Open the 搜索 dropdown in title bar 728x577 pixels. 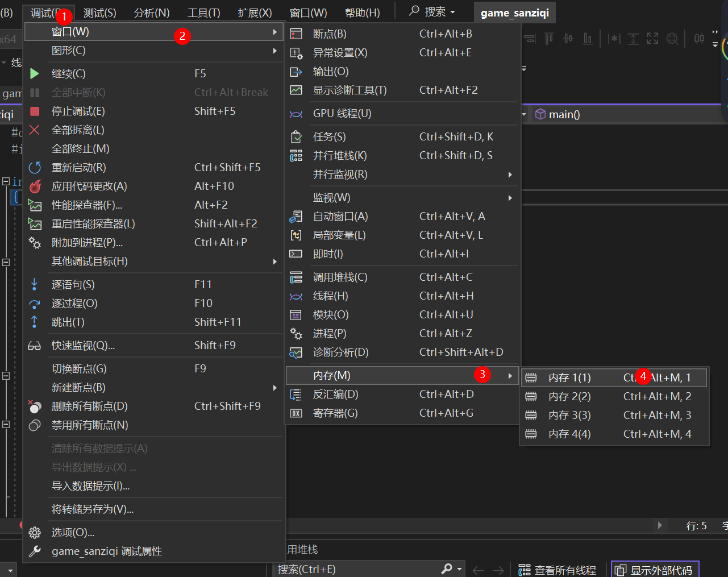coord(453,12)
